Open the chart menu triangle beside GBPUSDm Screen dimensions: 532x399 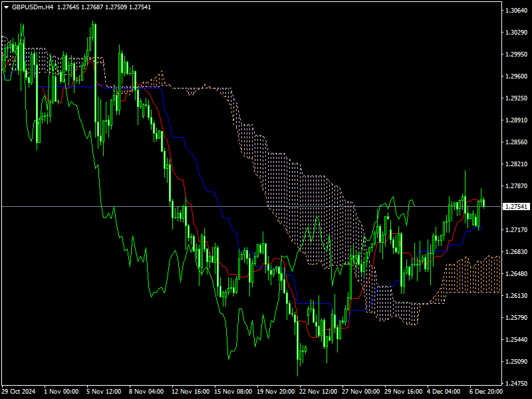point(6,7)
